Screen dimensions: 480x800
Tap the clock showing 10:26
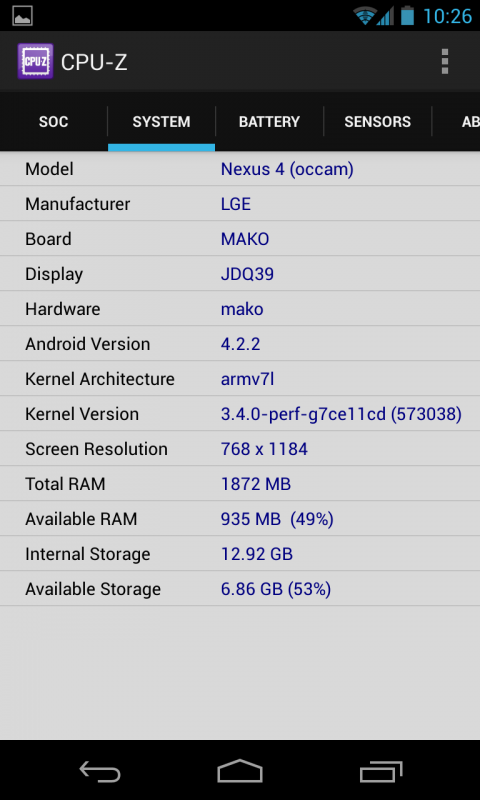click(x=447, y=16)
